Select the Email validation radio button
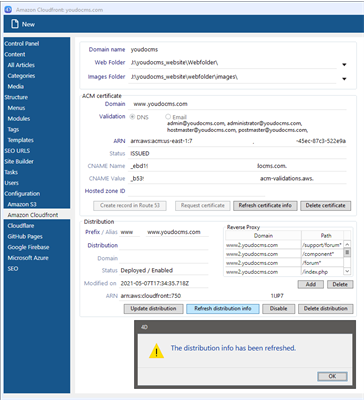 pos(168,117)
